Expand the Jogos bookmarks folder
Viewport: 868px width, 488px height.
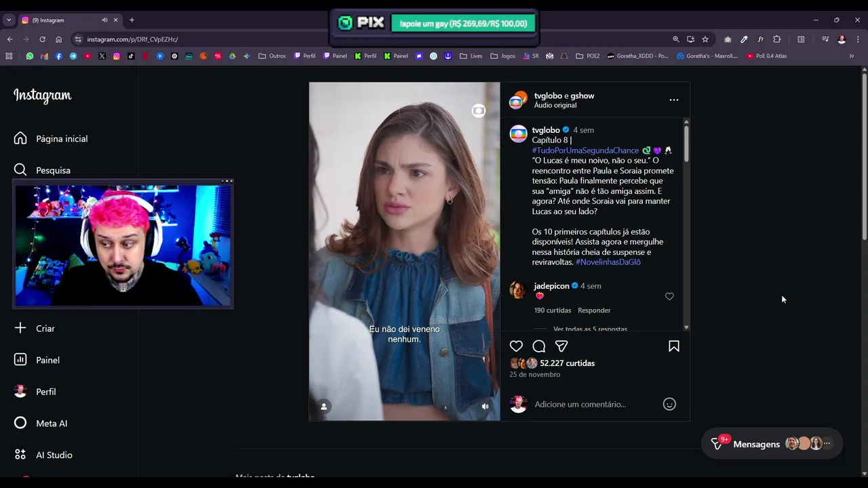[x=502, y=56]
